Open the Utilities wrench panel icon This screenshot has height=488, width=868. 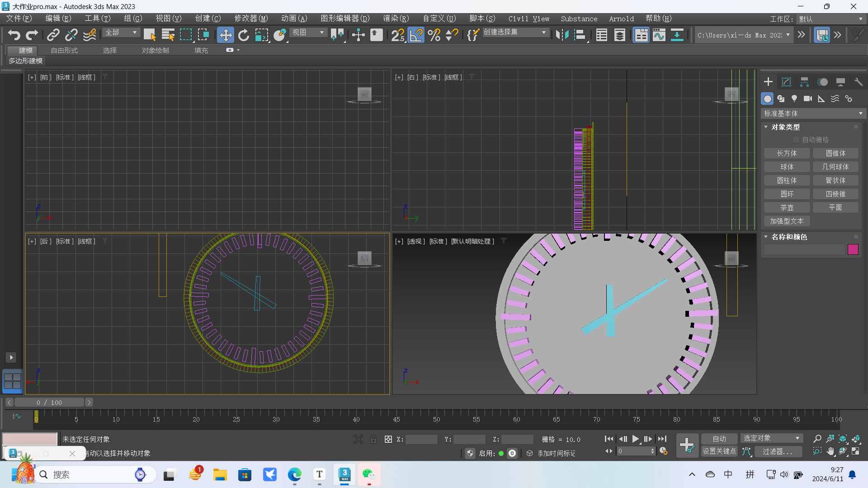point(859,82)
